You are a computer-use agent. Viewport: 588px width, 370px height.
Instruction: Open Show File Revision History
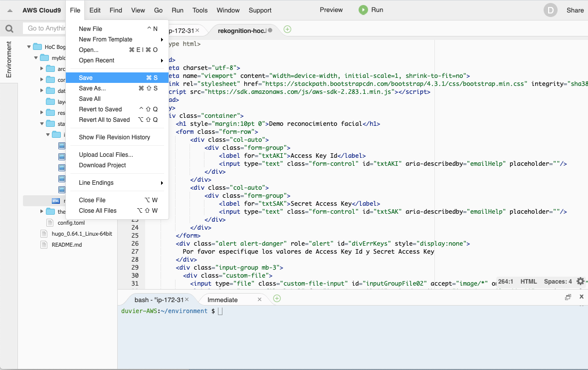click(x=117, y=137)
